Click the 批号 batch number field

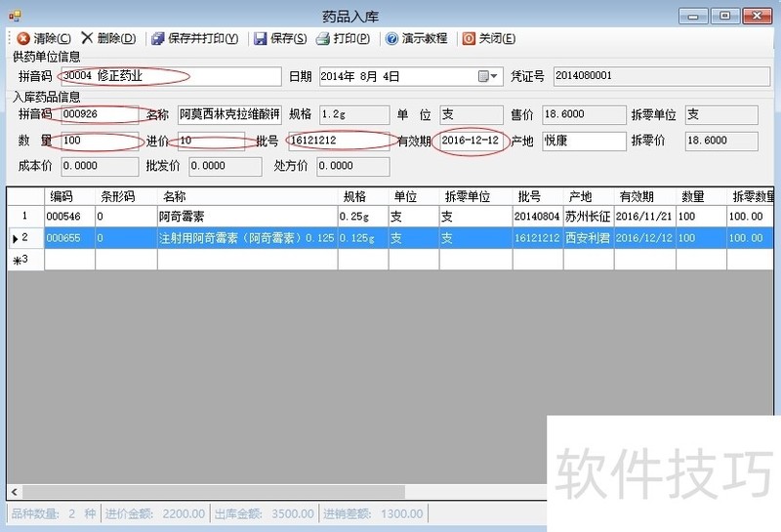(x=336, y=141)
